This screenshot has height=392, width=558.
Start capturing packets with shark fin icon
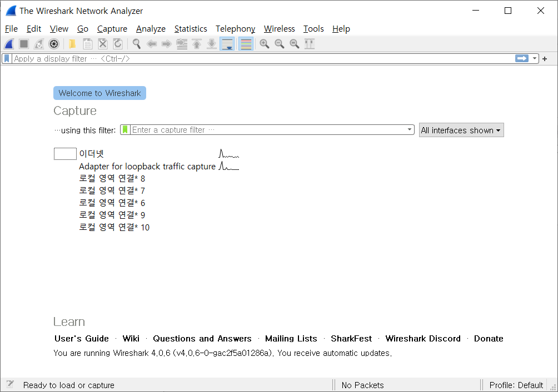(9, 44)
